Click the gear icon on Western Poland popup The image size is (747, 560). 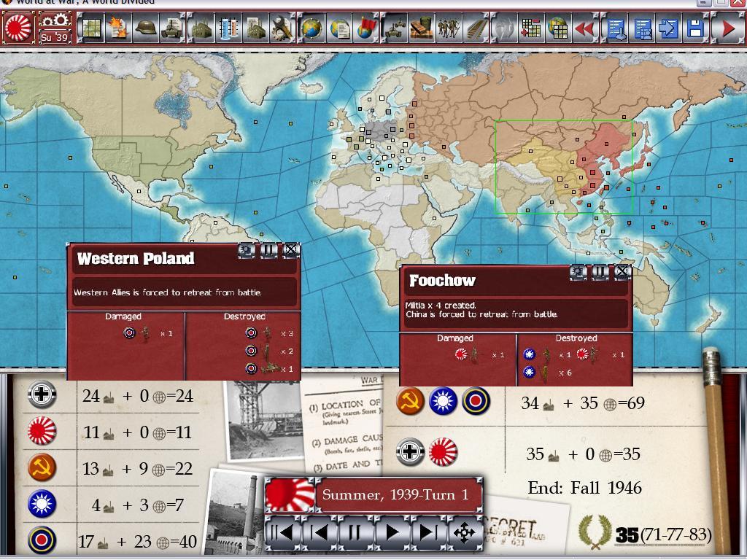point(247,250)
